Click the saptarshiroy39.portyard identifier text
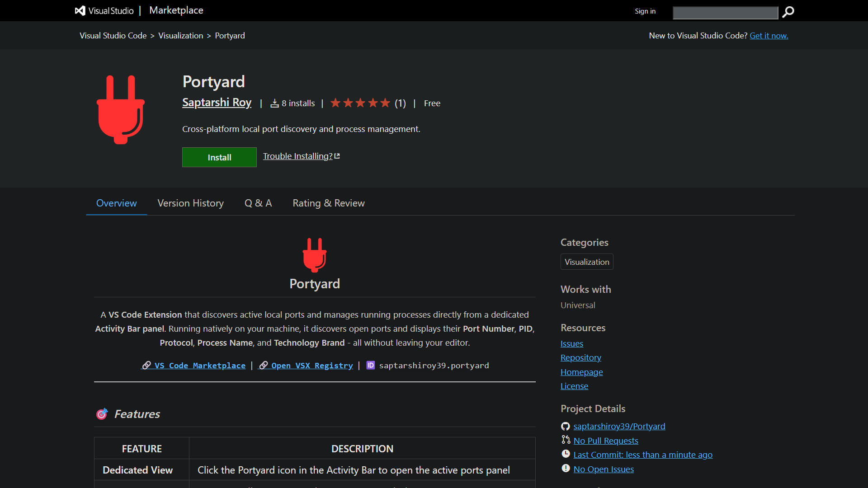Screen dimensions: 868x488 pyautogui.click(x=434, y=366)
